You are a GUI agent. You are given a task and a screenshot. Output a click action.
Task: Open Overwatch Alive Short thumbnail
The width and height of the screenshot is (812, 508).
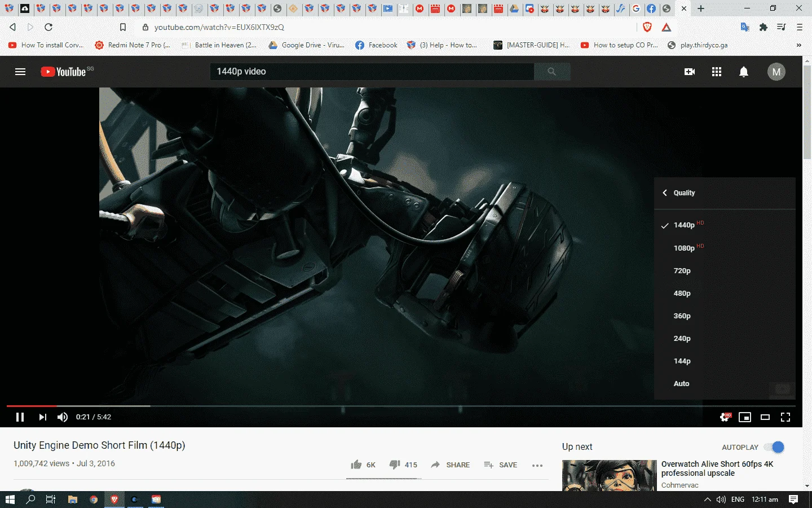point(610,475)
